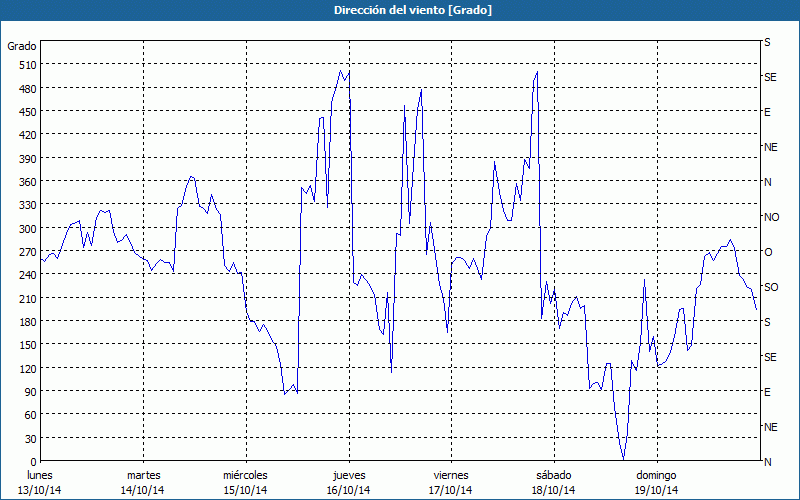Select the lunes 13/10/14 date label
This screenshot has height=500, width=800.
tap(41, 482)
